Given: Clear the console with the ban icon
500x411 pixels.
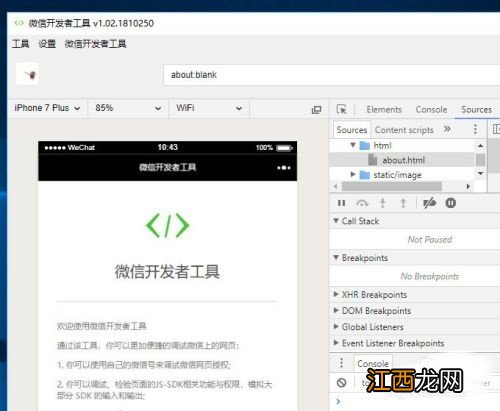Looking at the screenshot, I should 341,383.
